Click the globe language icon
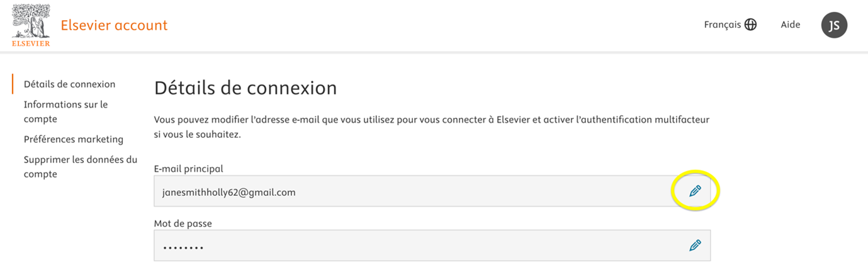868x279 pixels. pyautogui.click(x=750, y=25)
